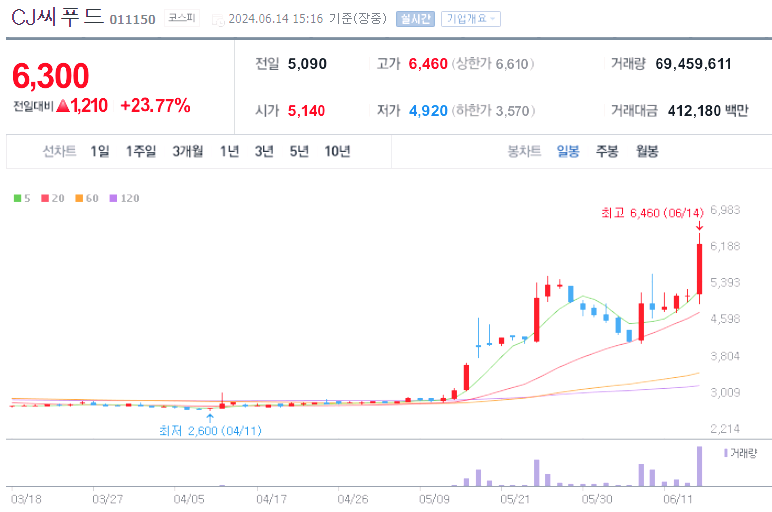The width and height of the screenshot is (772, 512).
Task: Click the trading value 412,180 백만
Action: pos(708,111)
